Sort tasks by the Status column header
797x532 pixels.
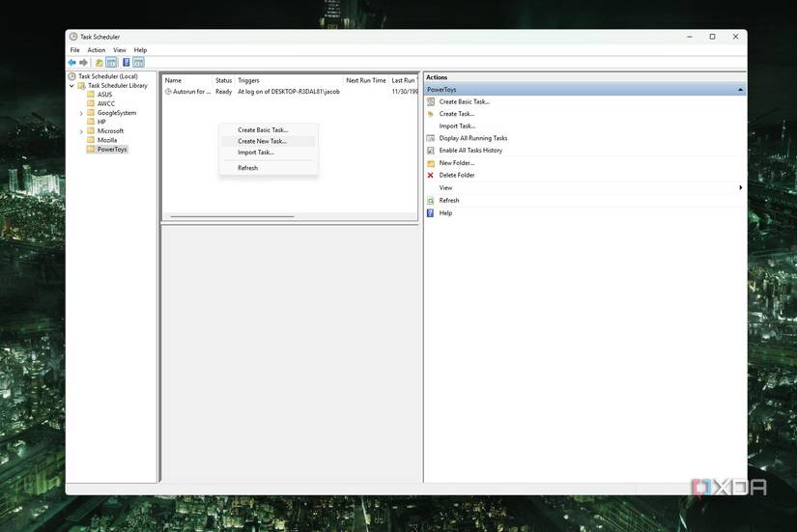[223, 80]
